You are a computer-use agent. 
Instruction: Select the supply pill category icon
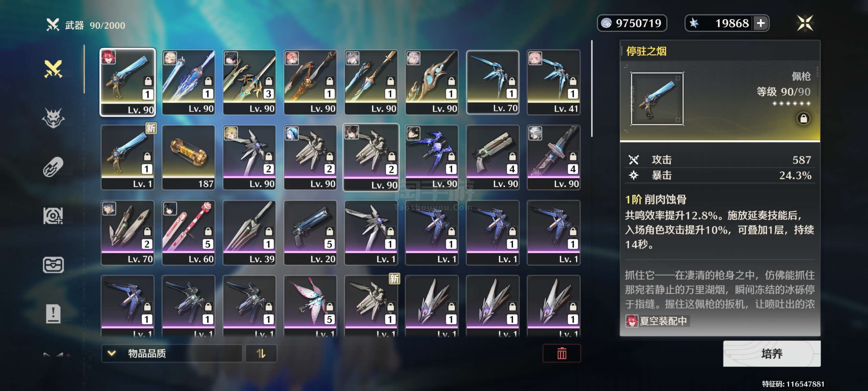click(x=53, y=167)
